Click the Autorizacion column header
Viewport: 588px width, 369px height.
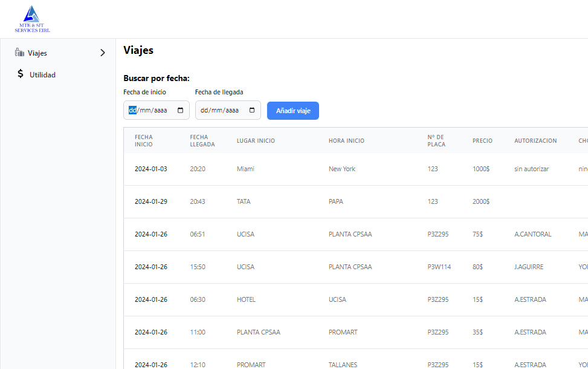535,141
